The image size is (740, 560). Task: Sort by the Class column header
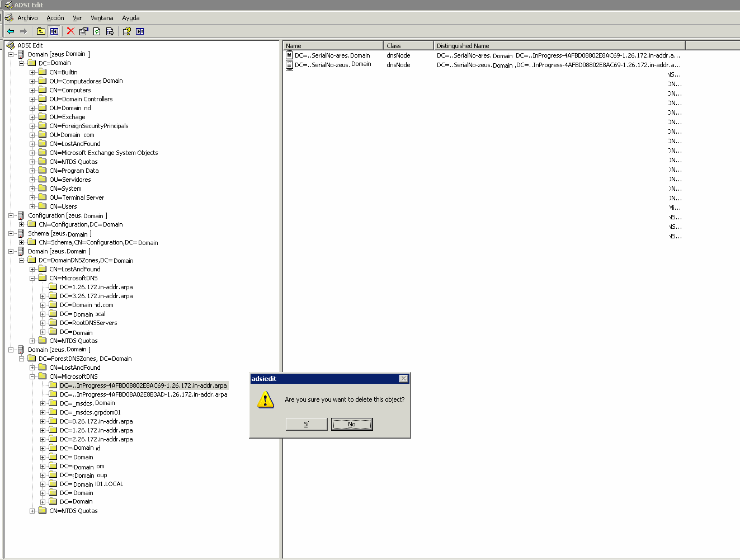(408, 46)
